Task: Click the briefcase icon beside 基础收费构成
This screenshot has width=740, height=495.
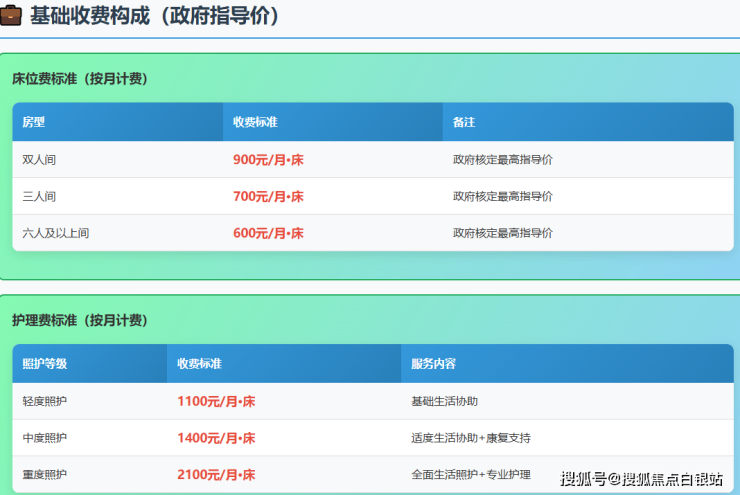Action: click(x=14, y=16)
